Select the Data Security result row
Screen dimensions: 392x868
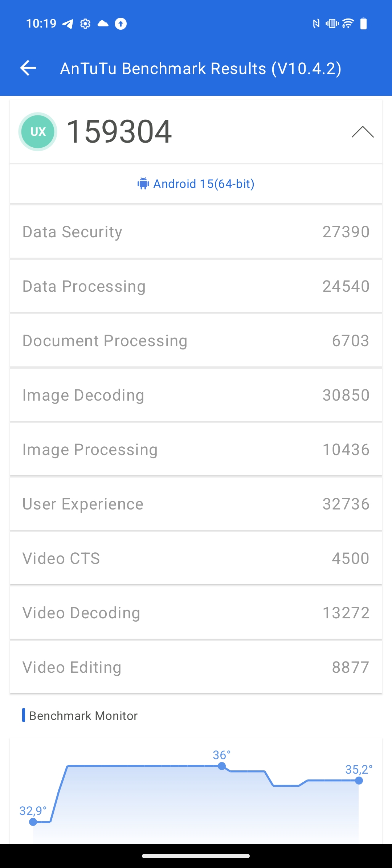tap(196, 232)
